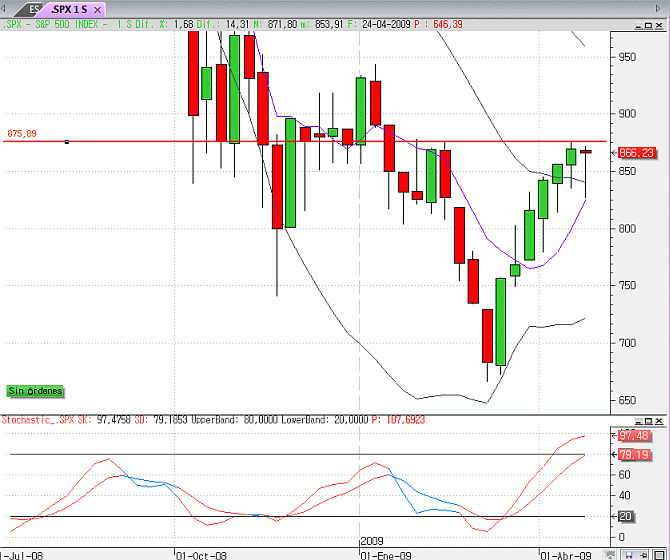This screenshot has height=560, width=670.
Task: Click the 750 price axis label
Action: click(627, 285)
